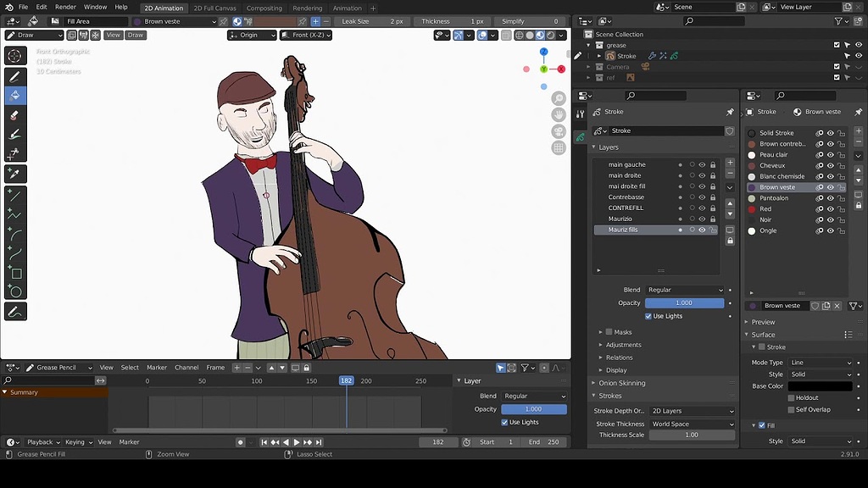Select the Erase tool
The height and width of the screenshot is (488, 868).
click(15, 114)
